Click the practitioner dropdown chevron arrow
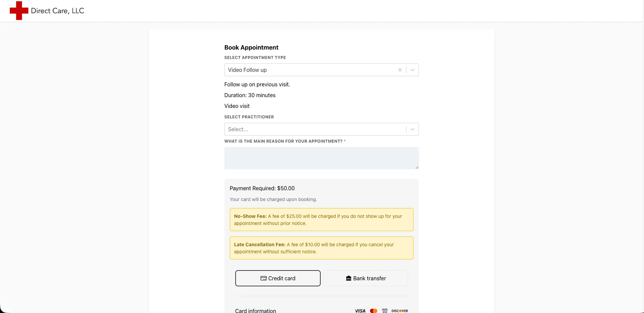Viewport: 644px width, 313px height. [x=412, y=129]
